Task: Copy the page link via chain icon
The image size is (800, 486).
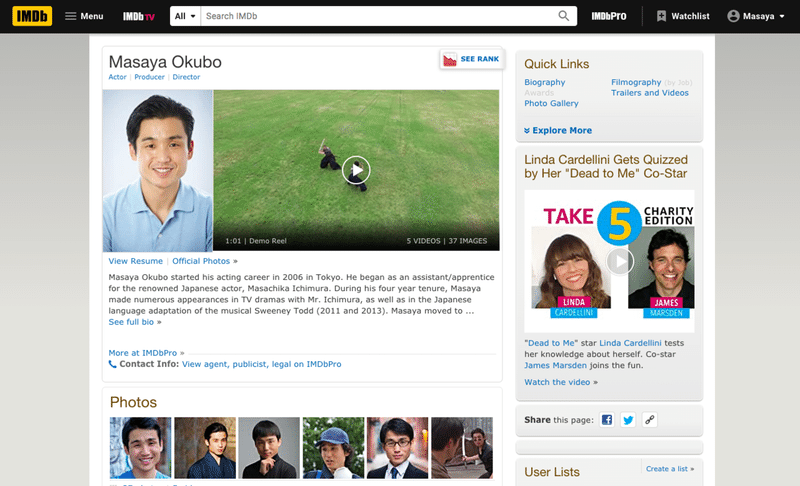Action: pos(649,420)
